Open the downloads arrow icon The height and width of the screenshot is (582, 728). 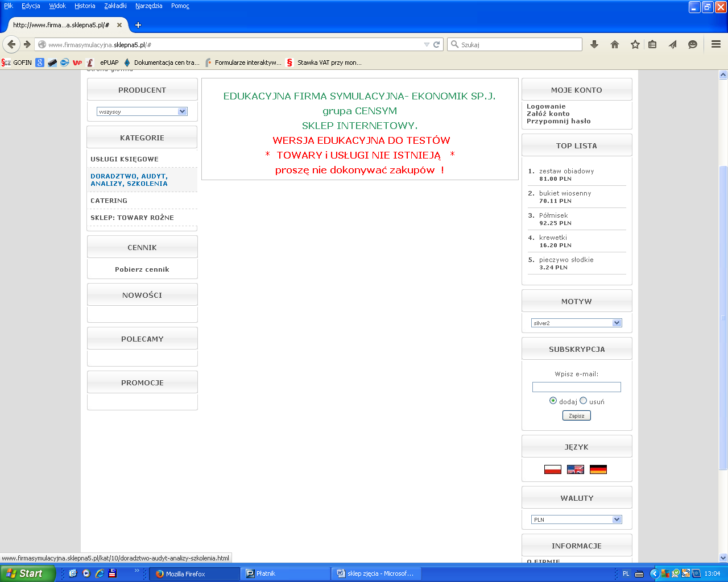(594, 44)
